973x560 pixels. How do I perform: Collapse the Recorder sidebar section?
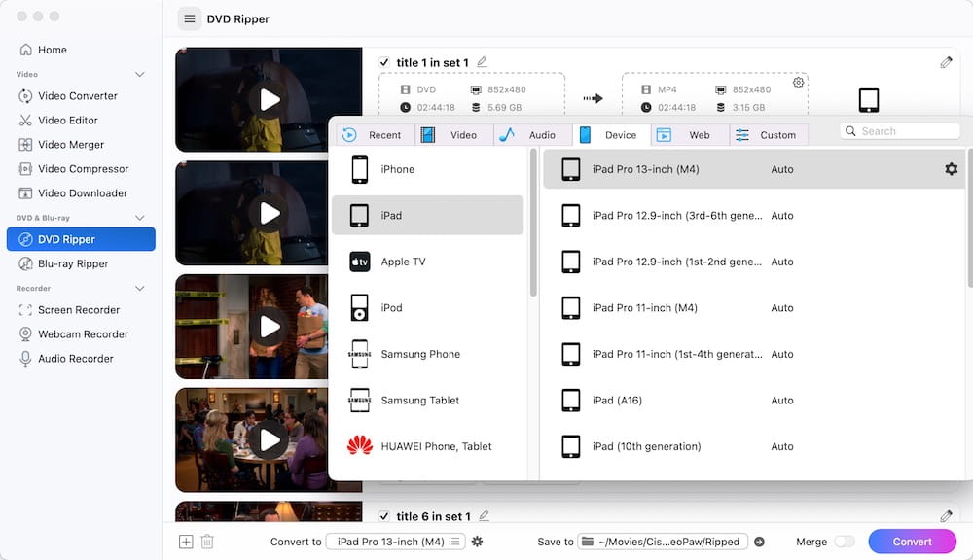pos(139,289)
